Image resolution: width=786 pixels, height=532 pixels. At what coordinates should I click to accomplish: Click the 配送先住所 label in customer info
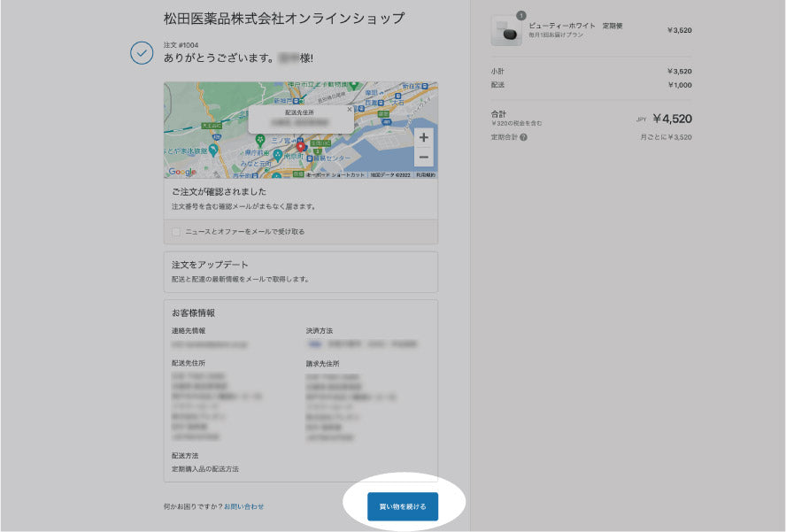(189, 363)
